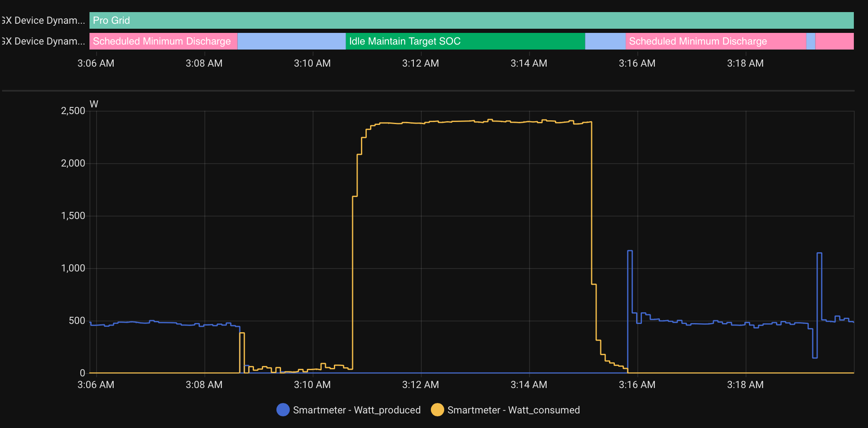
Task: Toggle the Smartmeter - Watt_produced legend entry
Action: click(349, 410)
